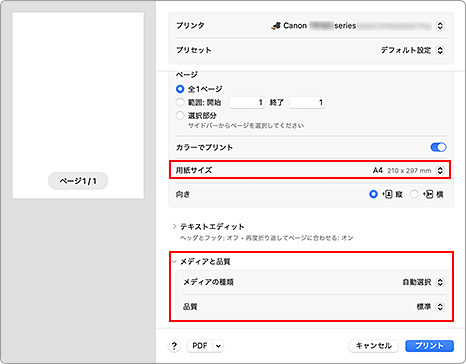
Task: Collapse the メディアと品質 section
Action: click(174, 262)
